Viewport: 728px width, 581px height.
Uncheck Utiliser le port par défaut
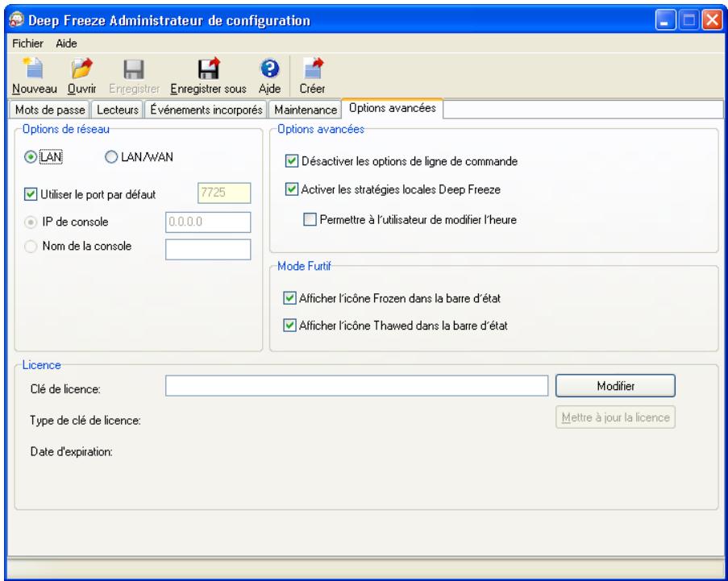click(x=31, y=194)
